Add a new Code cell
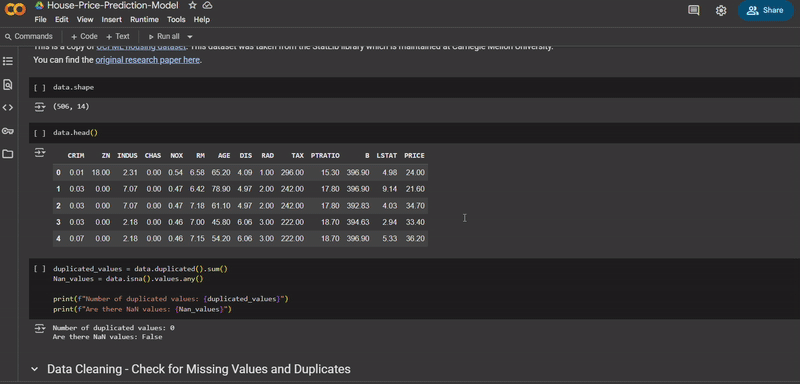Viewport: 800px width, 384px height. pos(84,37)
